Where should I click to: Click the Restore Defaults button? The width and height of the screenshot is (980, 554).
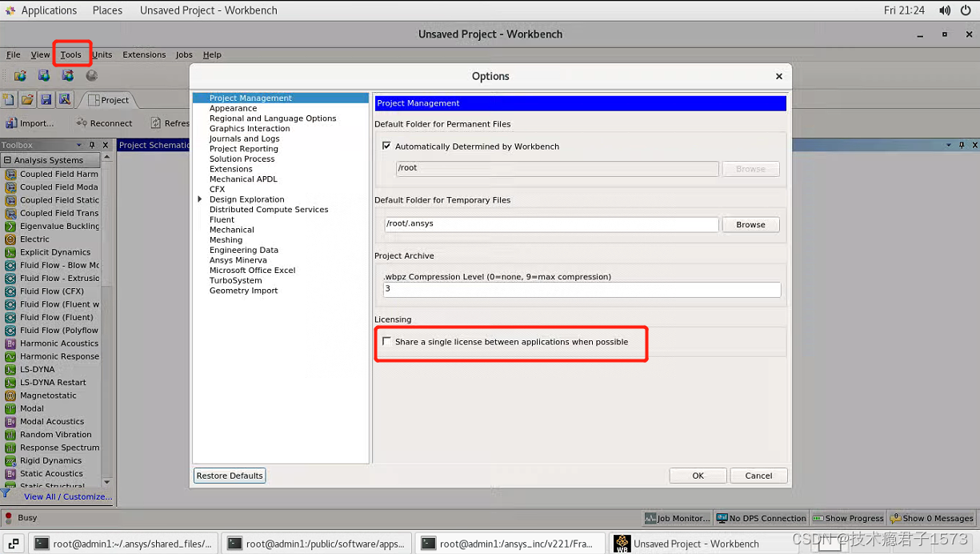pos(229,475)
